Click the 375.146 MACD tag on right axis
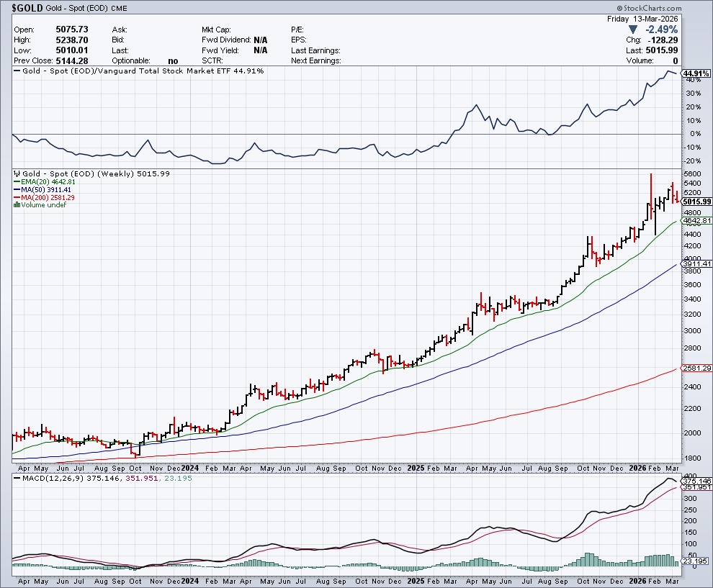713x588 pixels. point(696,481)
